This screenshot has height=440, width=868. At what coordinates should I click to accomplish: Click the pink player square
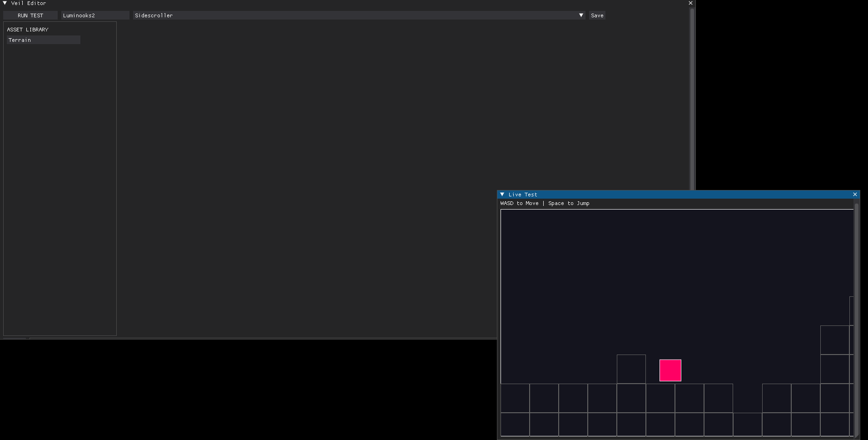[670, 370]
